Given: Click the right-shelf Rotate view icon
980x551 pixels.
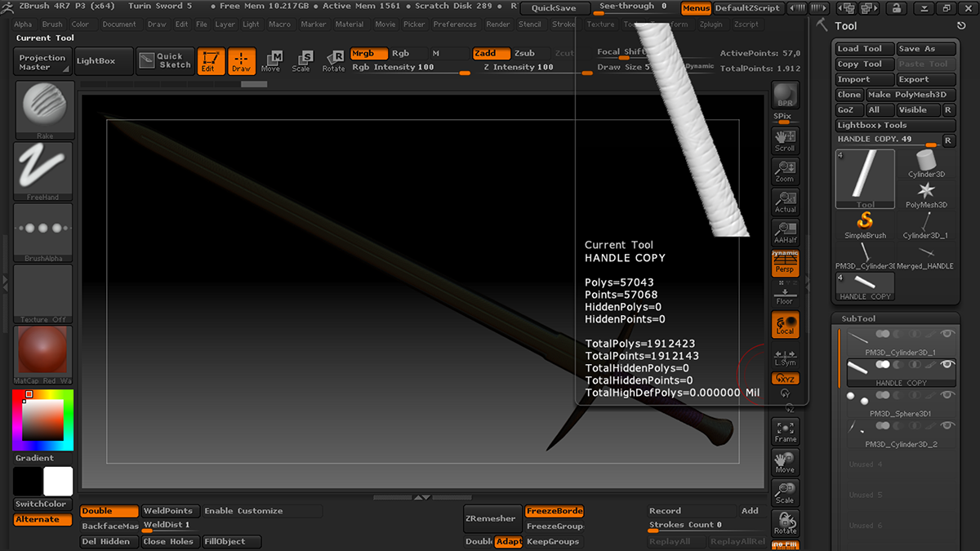Looking at the screenshot, I should (x=786, y=522).
